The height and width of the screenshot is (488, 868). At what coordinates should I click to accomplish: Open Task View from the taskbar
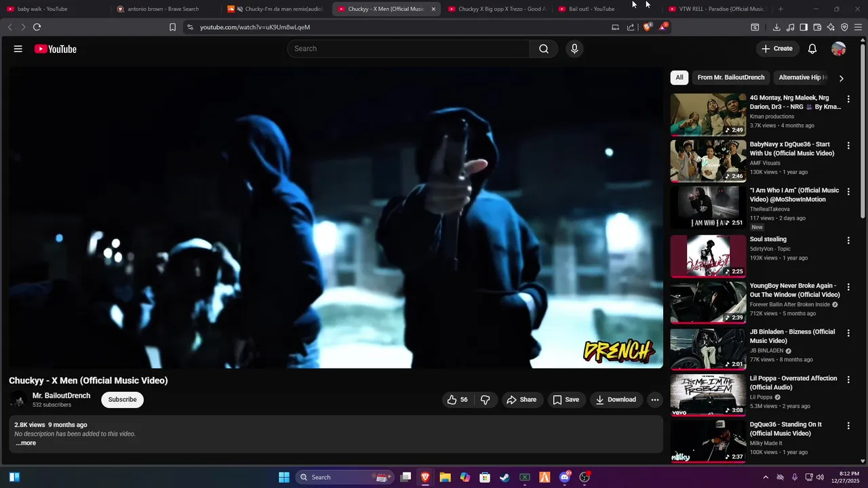406,477
